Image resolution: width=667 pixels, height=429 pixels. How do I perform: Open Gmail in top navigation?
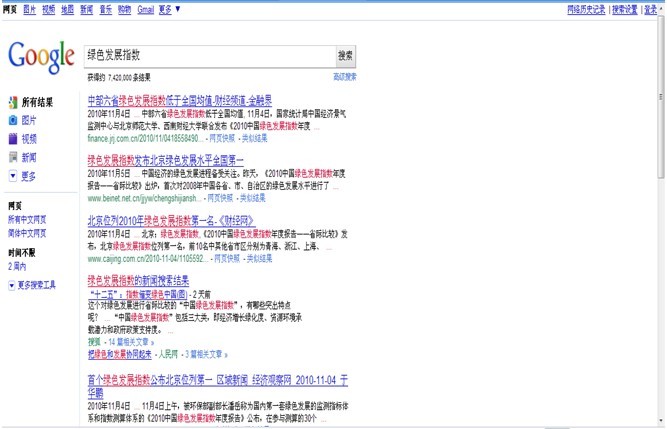145,9
